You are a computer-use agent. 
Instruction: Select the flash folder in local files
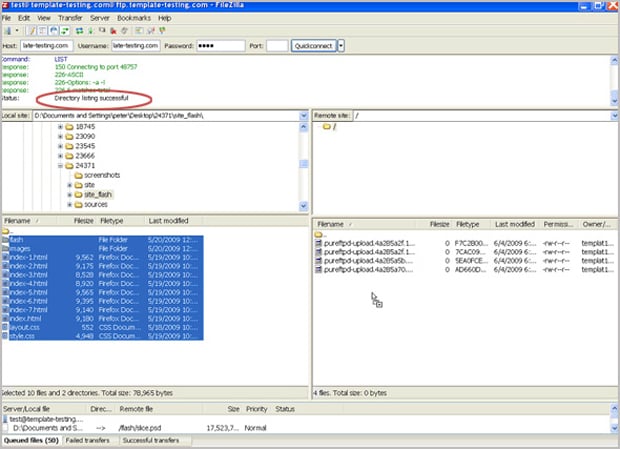[17, 239]
